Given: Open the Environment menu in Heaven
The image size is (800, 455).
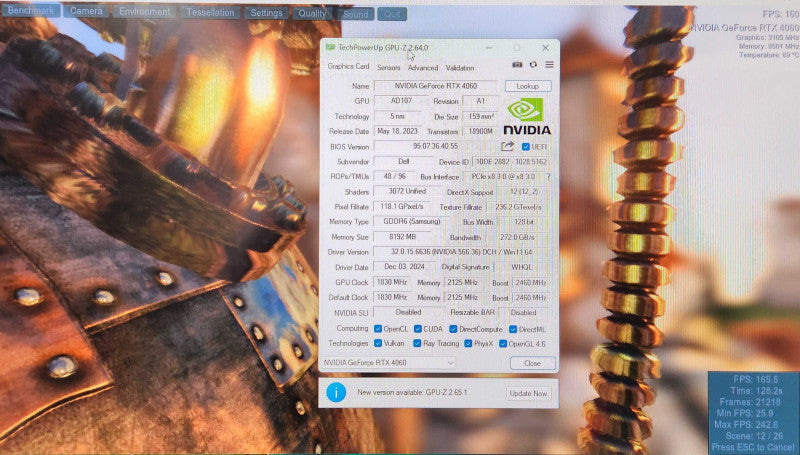Looking at the screenshot, I should [x=144, y=12].
